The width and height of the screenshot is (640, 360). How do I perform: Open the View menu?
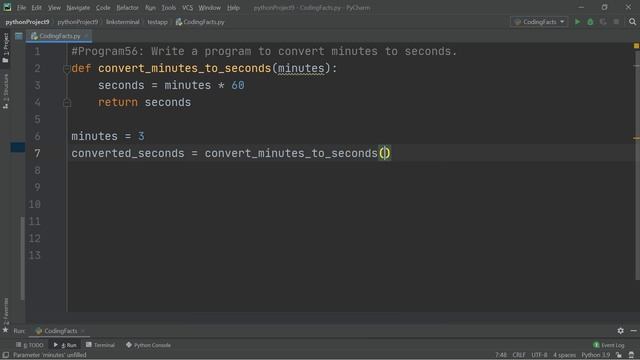[x=54, y=8]
